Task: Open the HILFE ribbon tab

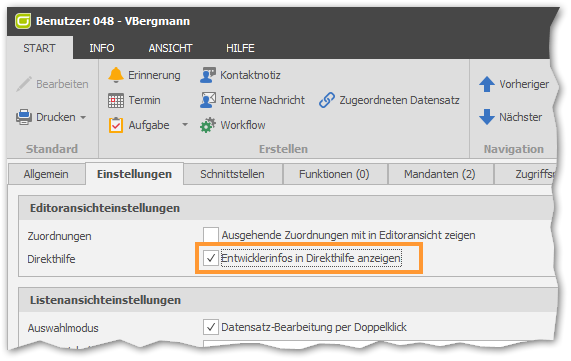Action: pos(240,48)
